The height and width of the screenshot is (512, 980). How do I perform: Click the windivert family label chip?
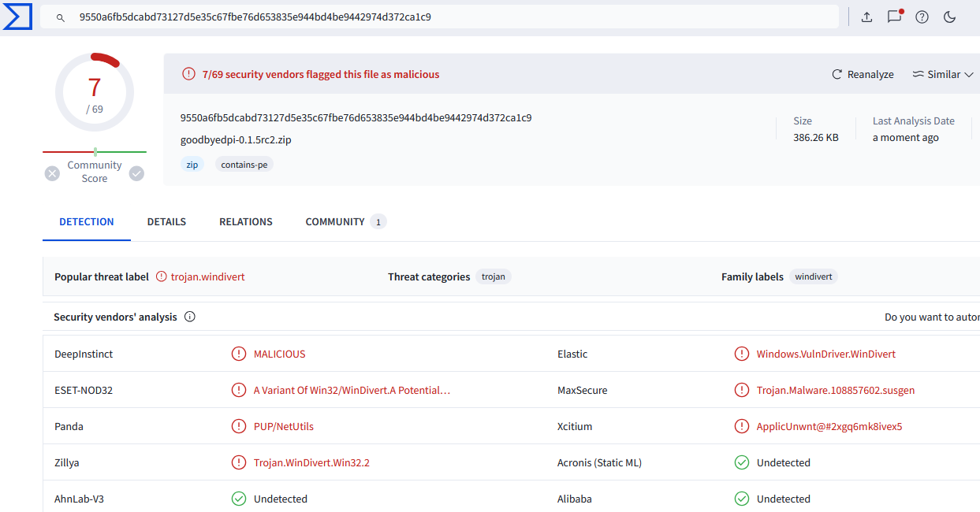pos(813,277)
